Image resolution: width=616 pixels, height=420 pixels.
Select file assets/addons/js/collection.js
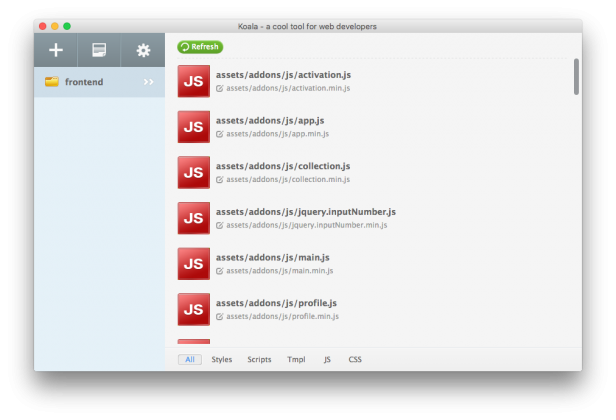tap(283, 166)
